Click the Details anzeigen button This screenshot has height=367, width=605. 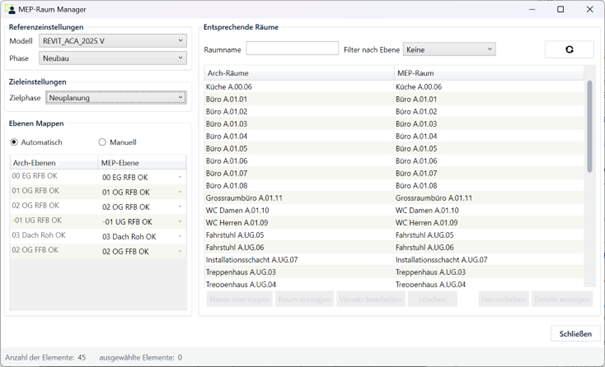click(x=562, y=299)
